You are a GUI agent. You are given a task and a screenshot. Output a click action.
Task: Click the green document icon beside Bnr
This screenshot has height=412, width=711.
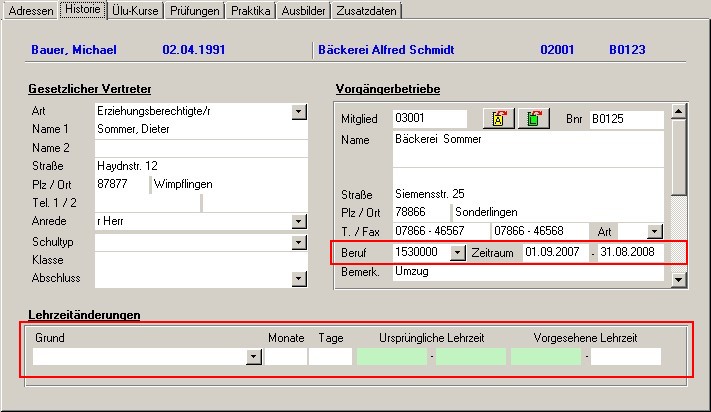point(534,119)
